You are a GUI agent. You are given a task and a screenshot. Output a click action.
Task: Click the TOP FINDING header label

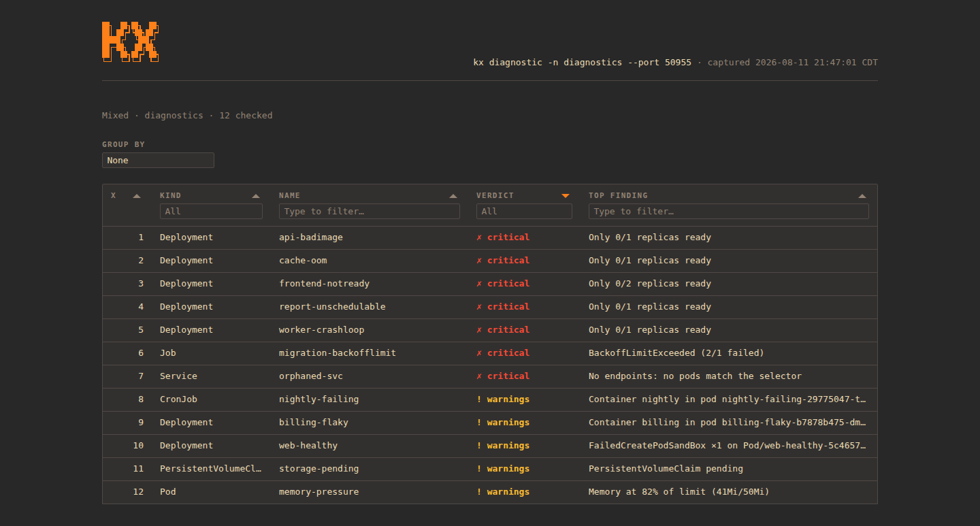click(x=618, y=195)
